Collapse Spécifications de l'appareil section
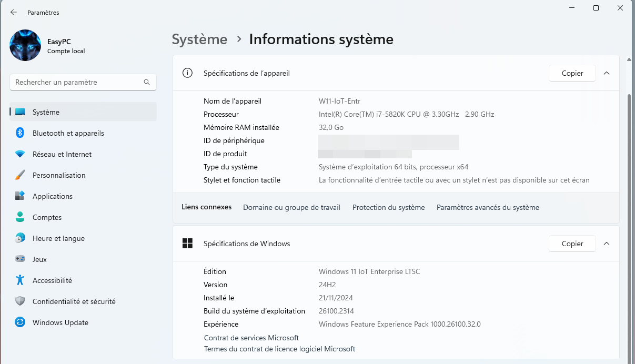The height and width of the screenshot is (364, 635). (x=607, y=73)
